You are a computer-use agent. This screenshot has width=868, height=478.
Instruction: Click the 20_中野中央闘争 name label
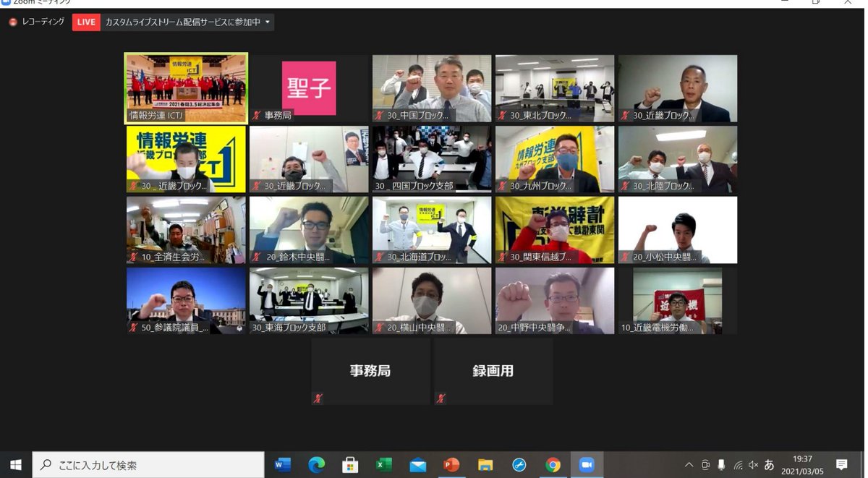(535, 328)
